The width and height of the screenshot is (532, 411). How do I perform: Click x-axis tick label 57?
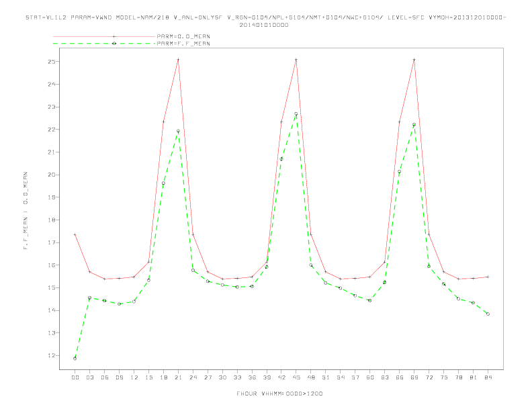click(355, 377)
